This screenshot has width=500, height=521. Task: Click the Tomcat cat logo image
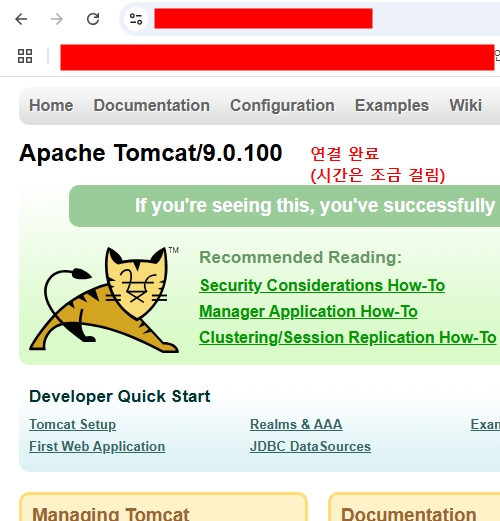click(104, 299)
